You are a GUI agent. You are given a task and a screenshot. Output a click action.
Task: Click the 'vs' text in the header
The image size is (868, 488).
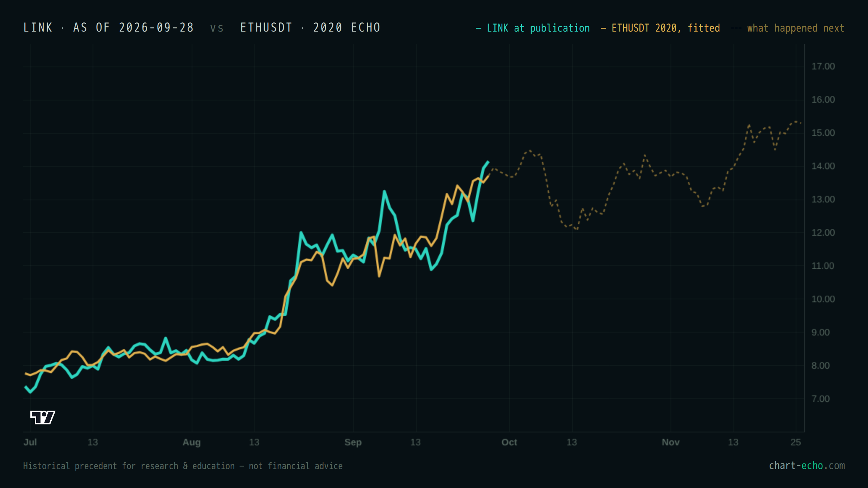coord(217,28)
